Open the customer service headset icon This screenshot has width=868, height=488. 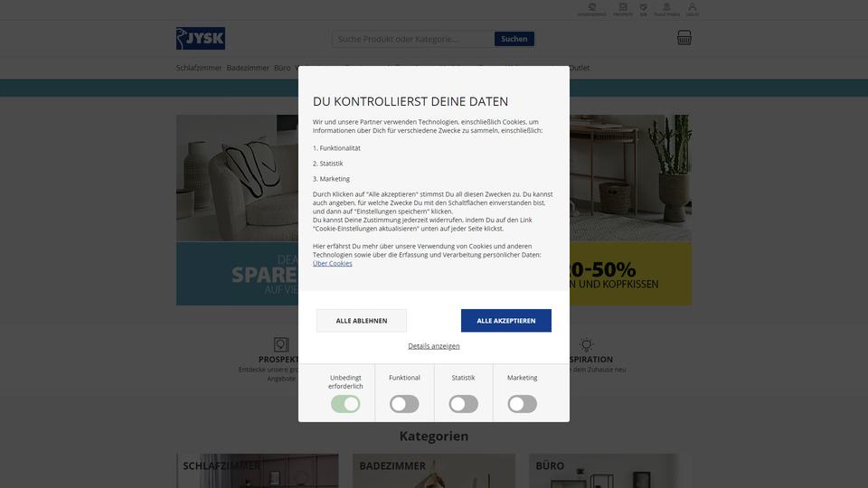[591, 9]
